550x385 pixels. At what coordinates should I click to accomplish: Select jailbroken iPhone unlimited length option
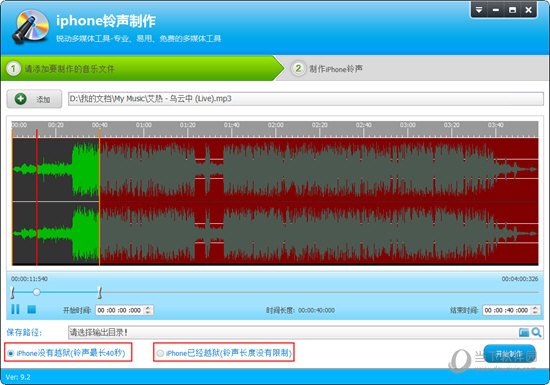[224, 353]
